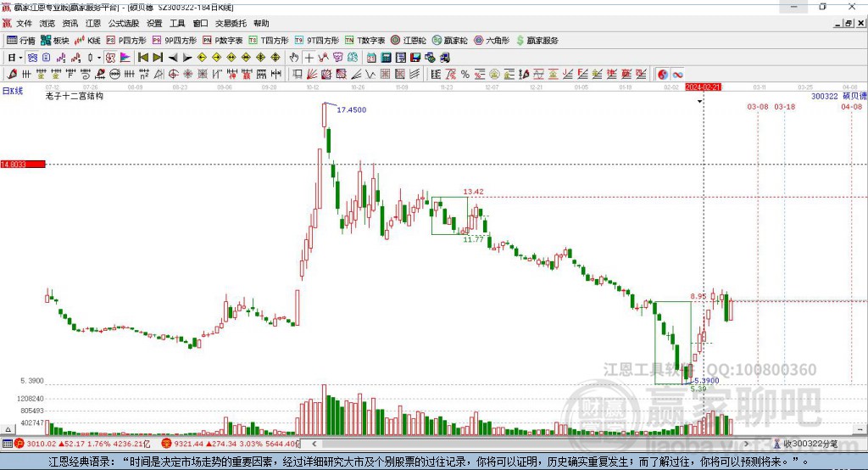Click the 03-08 date projection label

click(757, 106)
